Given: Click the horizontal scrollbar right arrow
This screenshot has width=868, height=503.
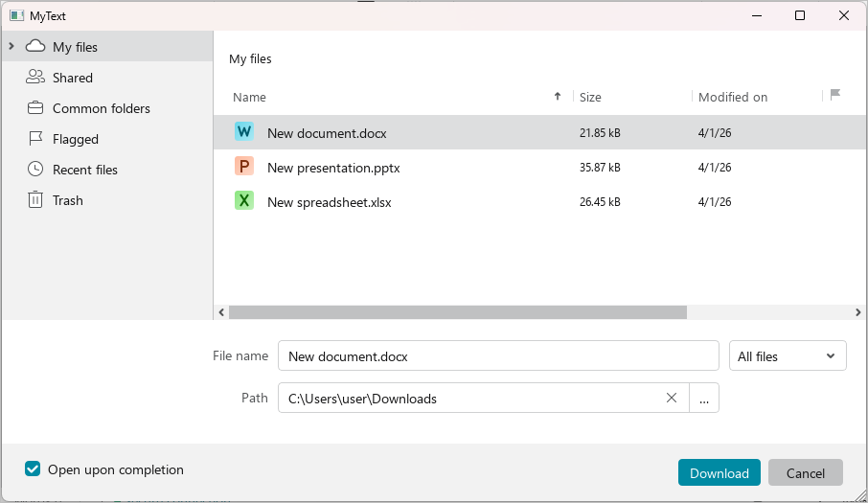Looking at the screenshot, I should (x=858, y=312).
